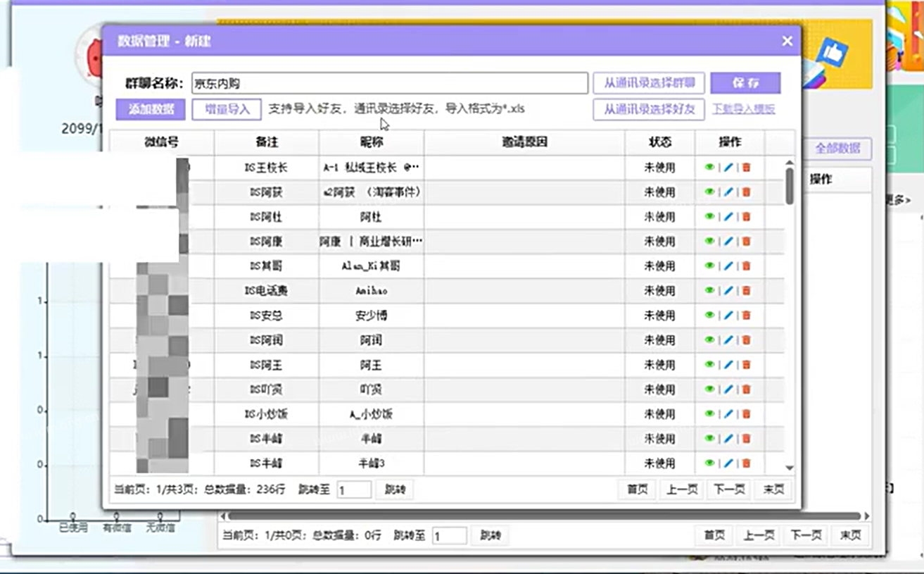Image resolution: width=924 pixels, height=574 pixels.
Task: Click the 备注 column header
Action: click(x=267, y=142)
